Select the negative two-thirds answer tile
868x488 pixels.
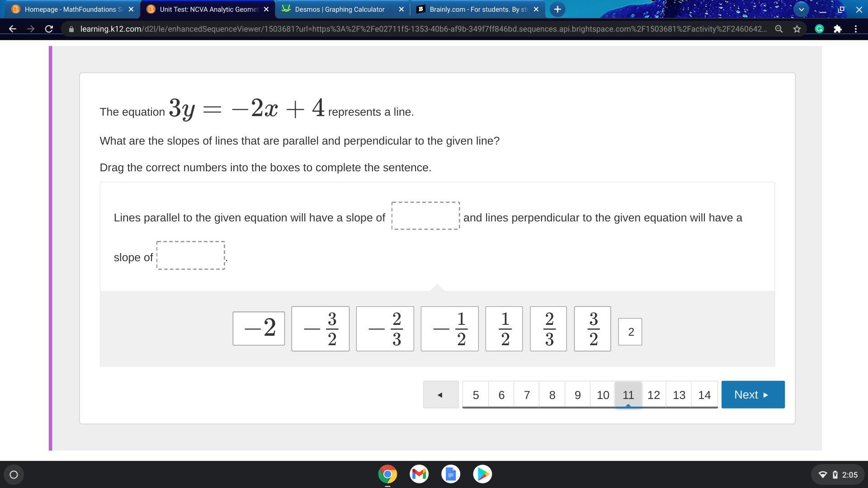pyautogui.click(x=385, y=328)
